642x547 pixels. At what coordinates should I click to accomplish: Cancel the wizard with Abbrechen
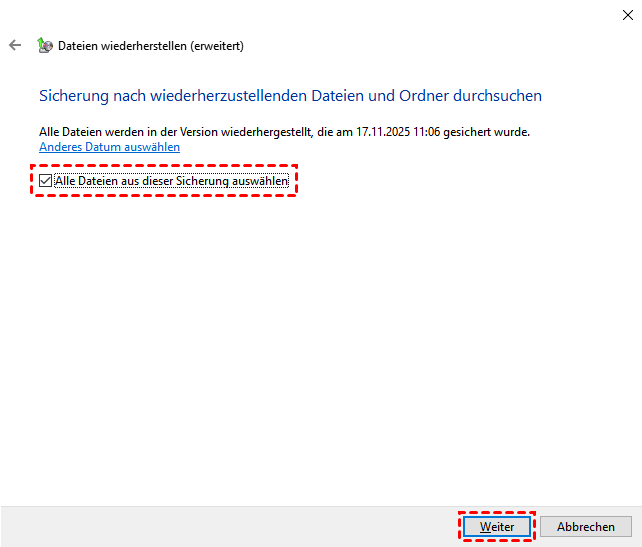click(586, 526)
